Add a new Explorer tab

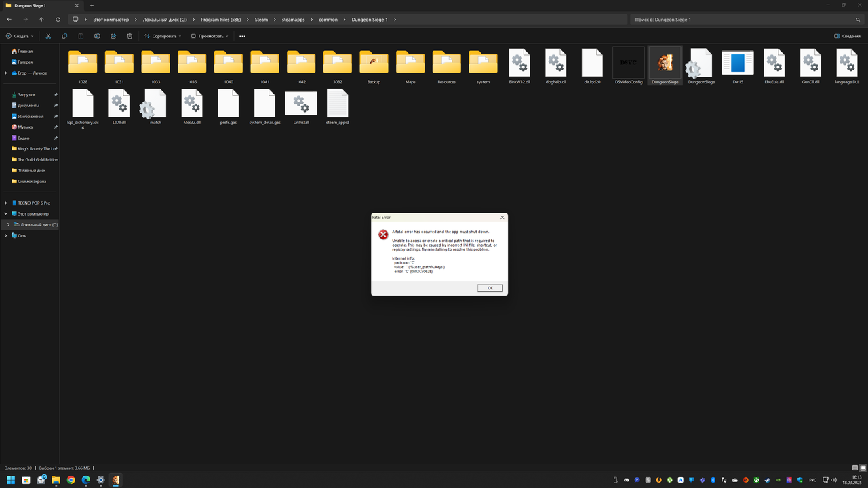92,5
